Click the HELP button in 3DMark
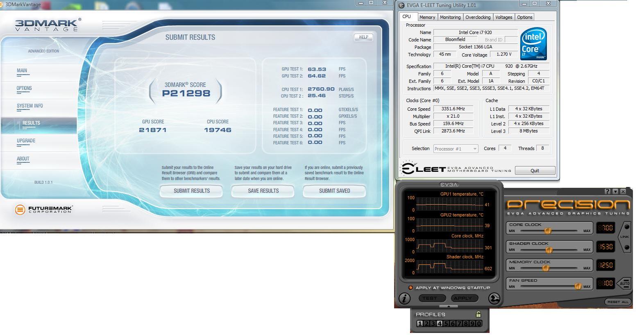The width and height of the screenshot is (644, 335). pyautogui.click(x=363, y=37)
